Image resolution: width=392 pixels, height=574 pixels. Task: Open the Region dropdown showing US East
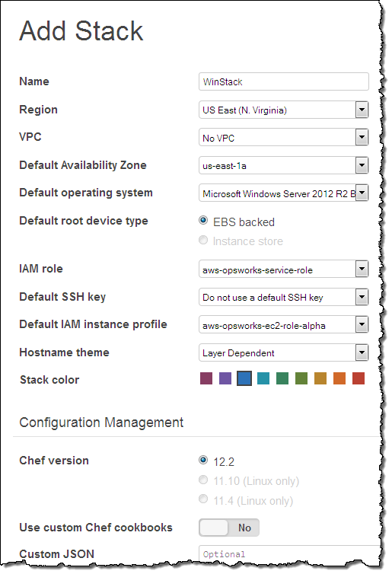pyautogui.click(x=283, y=110)
